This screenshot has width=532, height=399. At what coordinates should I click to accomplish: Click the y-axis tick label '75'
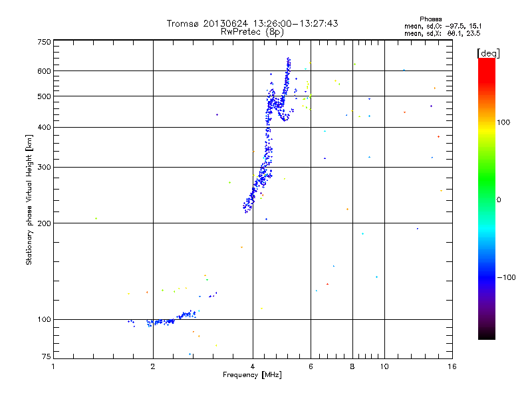47,356
